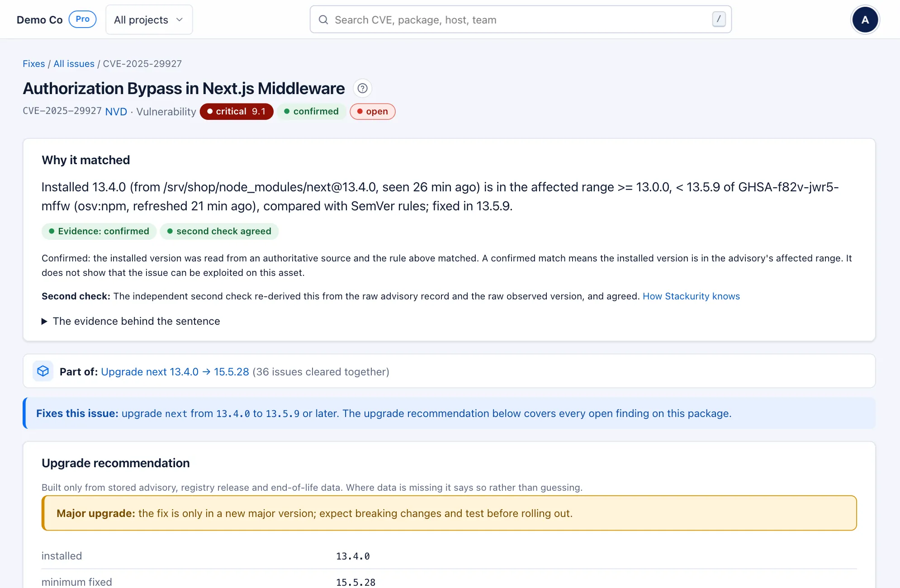Click the Pro plan badge
Viewport: 900px width, 588px height.
[82, 19]
